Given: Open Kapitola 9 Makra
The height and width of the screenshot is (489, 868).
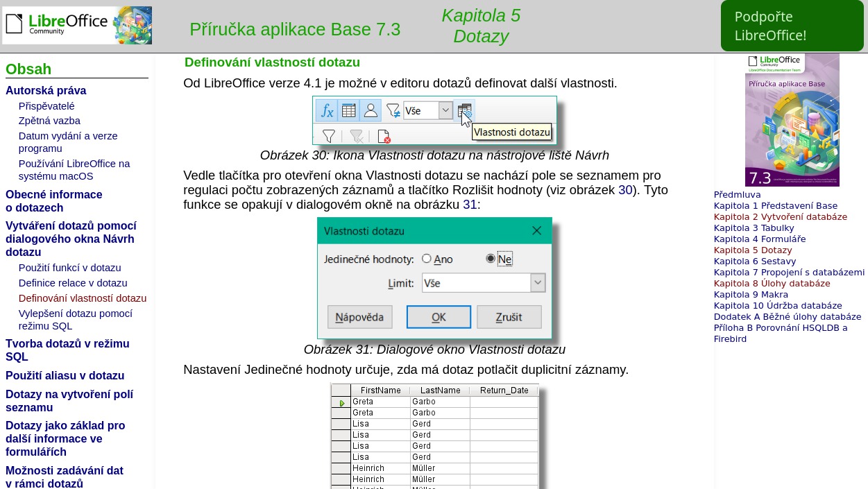Looking at the screenshot, I should [x=751, y=295].
